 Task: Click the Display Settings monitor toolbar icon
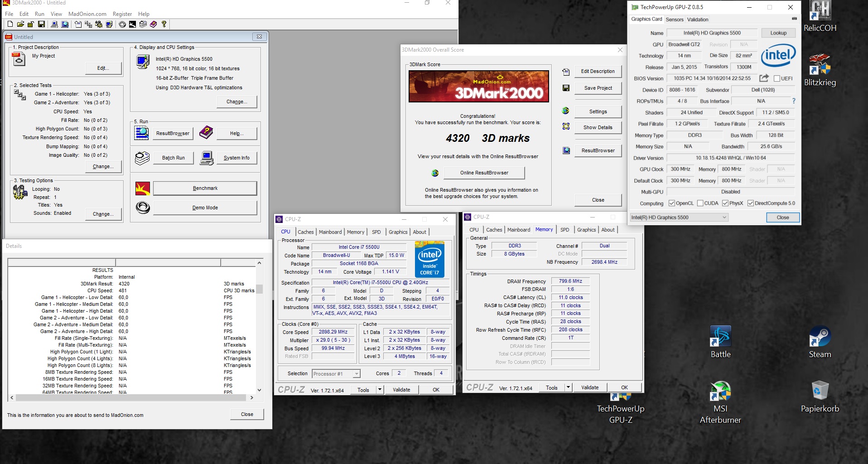109,24
